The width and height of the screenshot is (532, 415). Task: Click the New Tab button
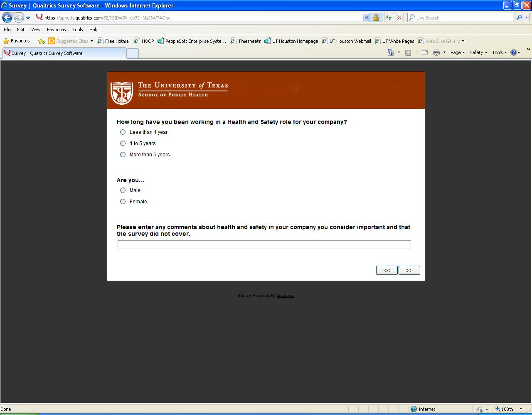pyautogui.click(x=133, y=53)
